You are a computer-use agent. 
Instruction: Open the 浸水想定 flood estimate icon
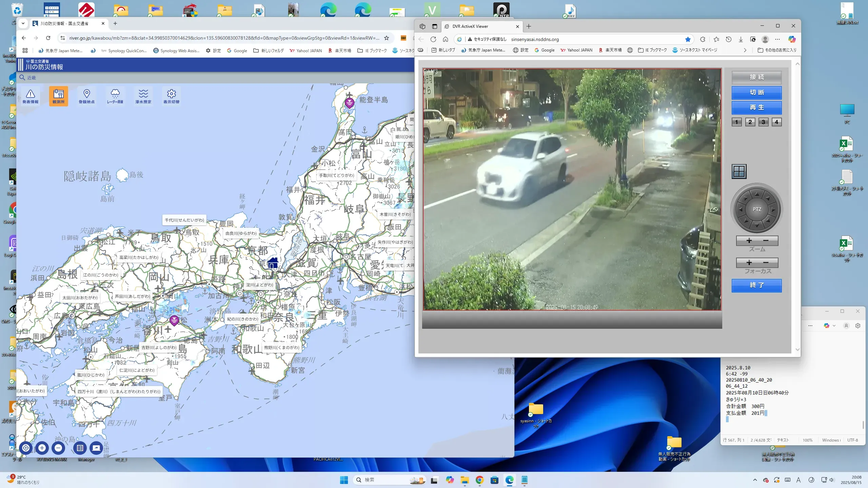click(143, 96)
